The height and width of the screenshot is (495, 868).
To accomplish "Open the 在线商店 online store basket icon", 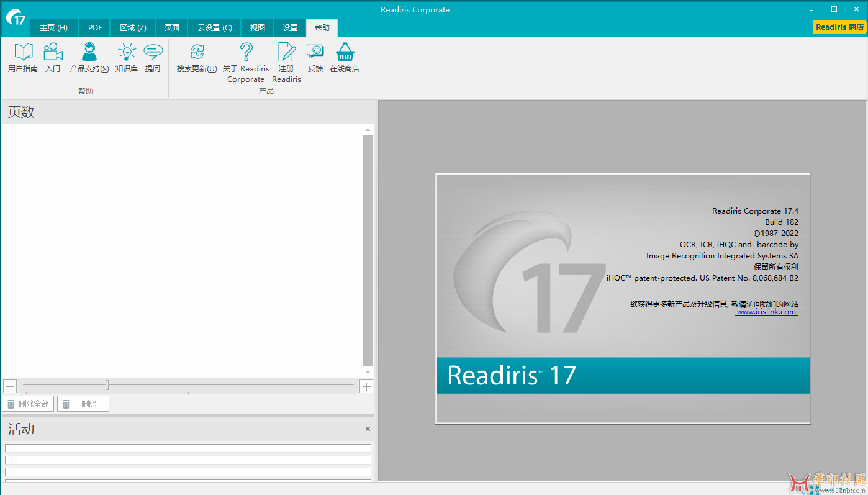I will point(345,58).
